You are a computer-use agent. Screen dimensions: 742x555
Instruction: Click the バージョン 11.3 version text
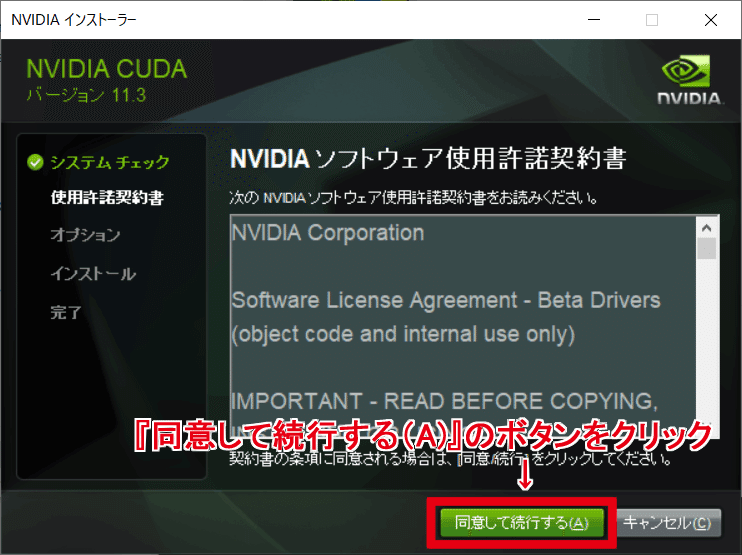pos(86,96)
